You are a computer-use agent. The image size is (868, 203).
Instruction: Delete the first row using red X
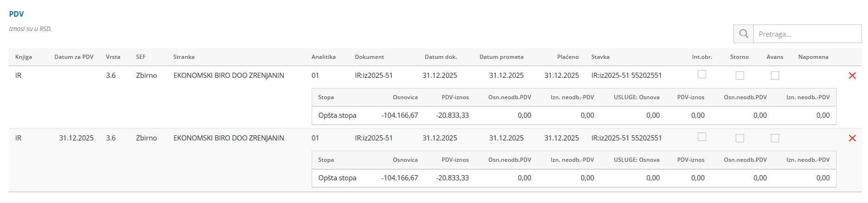tap(852, 76)
